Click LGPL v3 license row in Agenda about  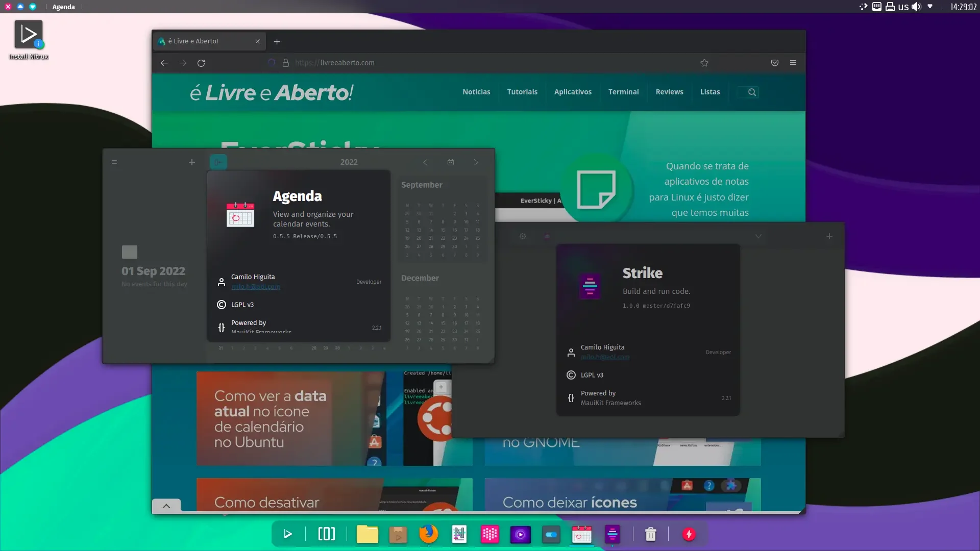[x=299, y=305]
